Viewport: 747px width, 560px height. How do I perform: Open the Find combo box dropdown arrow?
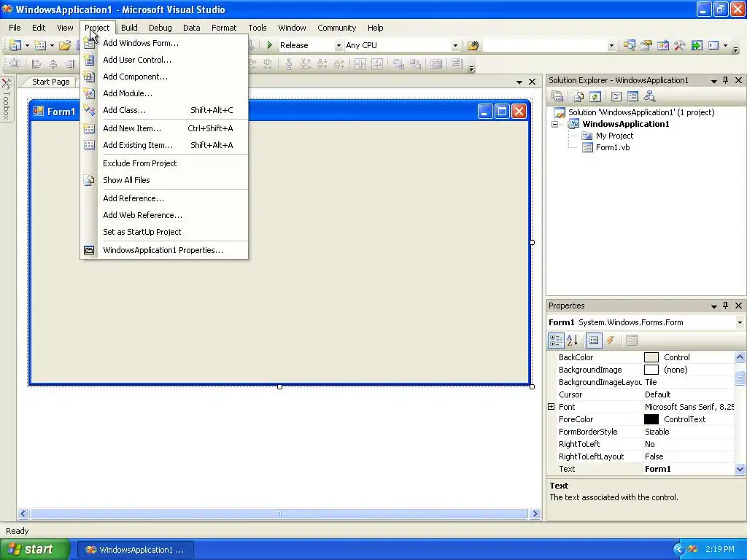click(x=611, y=46)
